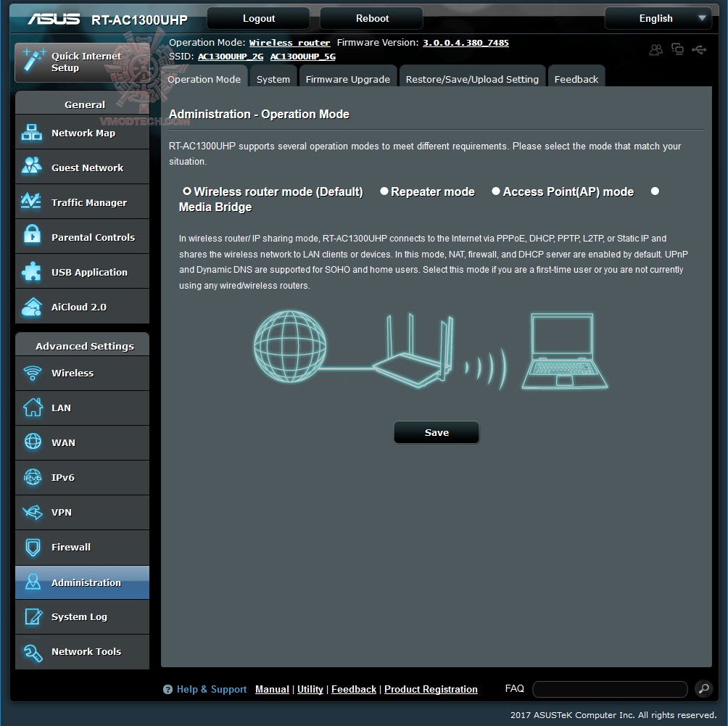Viewport: 728px width, 726px height.
Task: Click the IPv6 globe icon
Action: click(x=33, y=477)
